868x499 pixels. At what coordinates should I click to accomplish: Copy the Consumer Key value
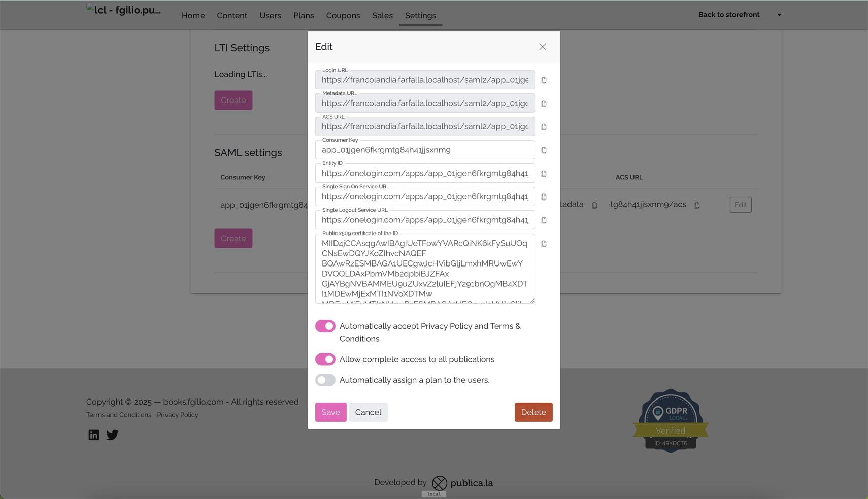coord(544,150)
